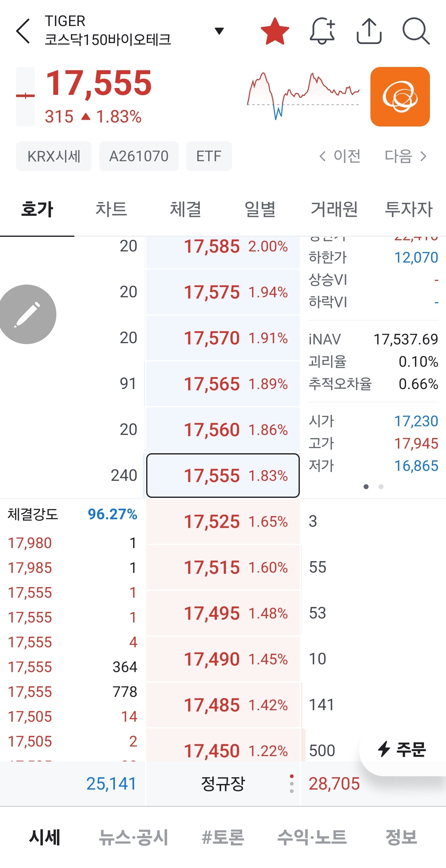Image resolution: width=446 pixels, height=868 pixels.
Task: Tap the gray pencil edit button
Action: pyautogui.click(x=27, y=314)
